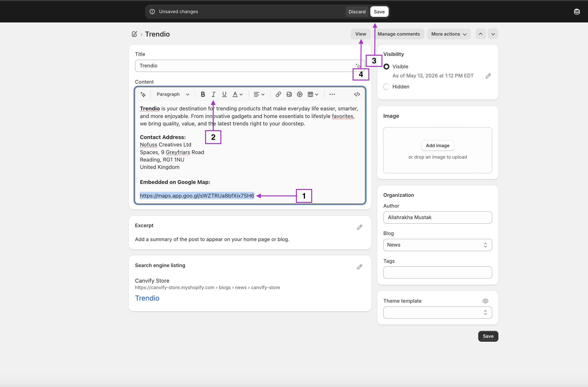The image size is (588, 387).
Task: Click 'As of May 13, 2026' date text
Action: [x=433, y=76]
